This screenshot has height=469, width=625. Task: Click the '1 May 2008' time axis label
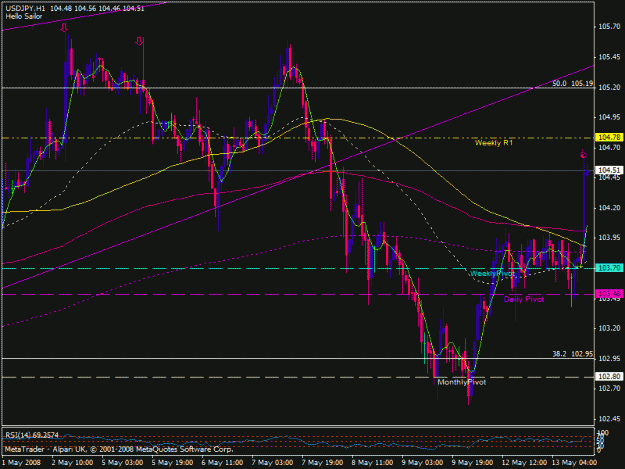click(21, 463)
